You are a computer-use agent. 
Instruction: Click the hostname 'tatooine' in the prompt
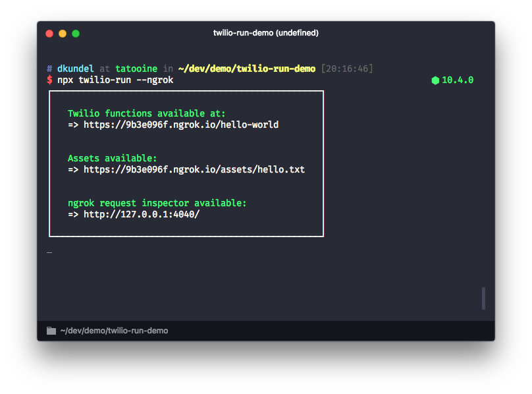pos(136,69)
